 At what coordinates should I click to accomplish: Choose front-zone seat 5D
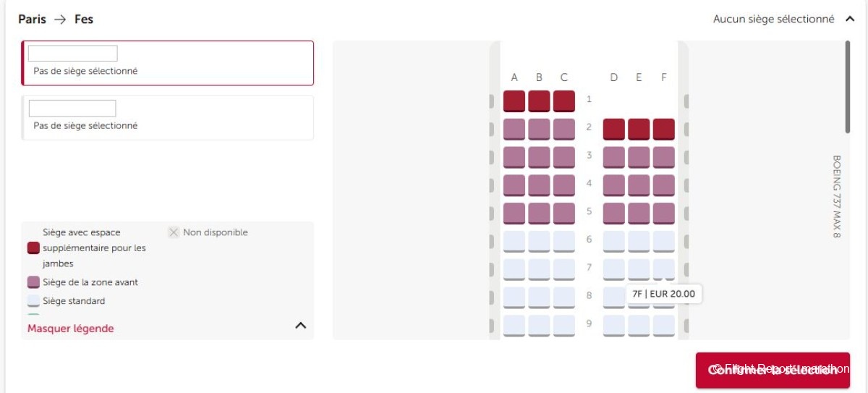click(x=614, y=214)
